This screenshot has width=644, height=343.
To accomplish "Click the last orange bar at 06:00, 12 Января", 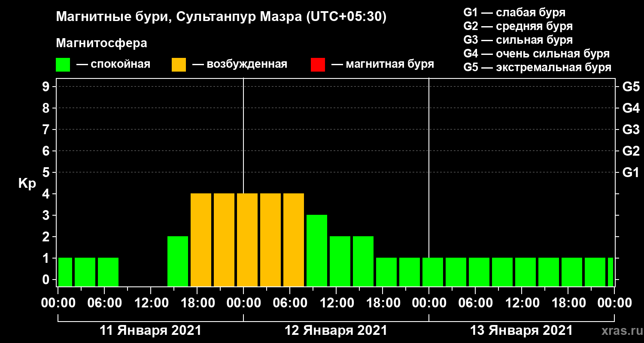I will coord(294,240).
